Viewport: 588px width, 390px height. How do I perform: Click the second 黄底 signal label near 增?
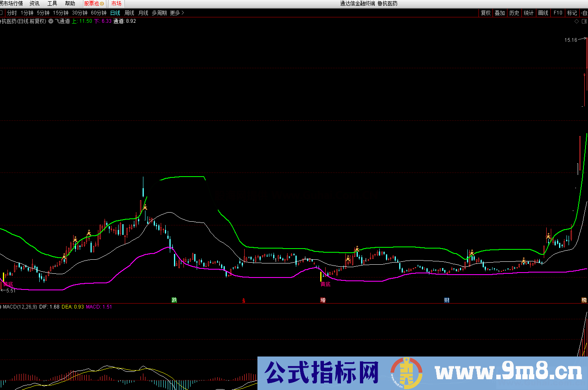(x=326, y=284)
